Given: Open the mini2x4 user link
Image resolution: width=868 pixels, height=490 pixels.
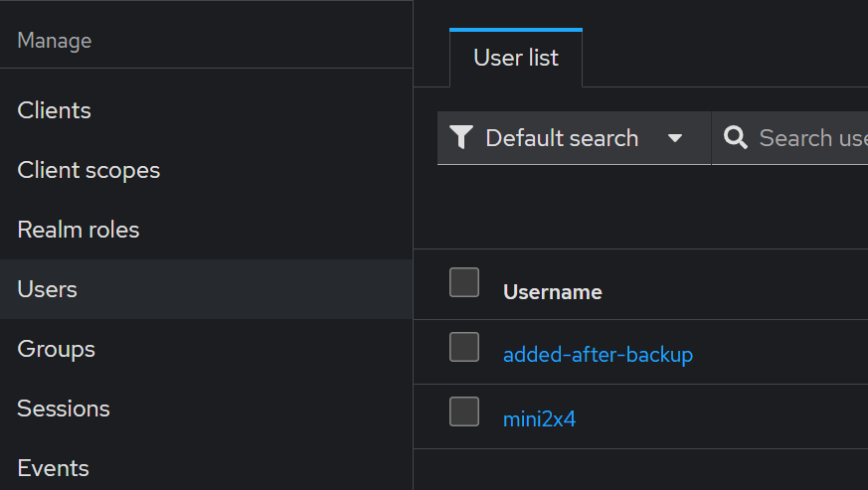Looking at the screenshot, I should coord(539,418).
